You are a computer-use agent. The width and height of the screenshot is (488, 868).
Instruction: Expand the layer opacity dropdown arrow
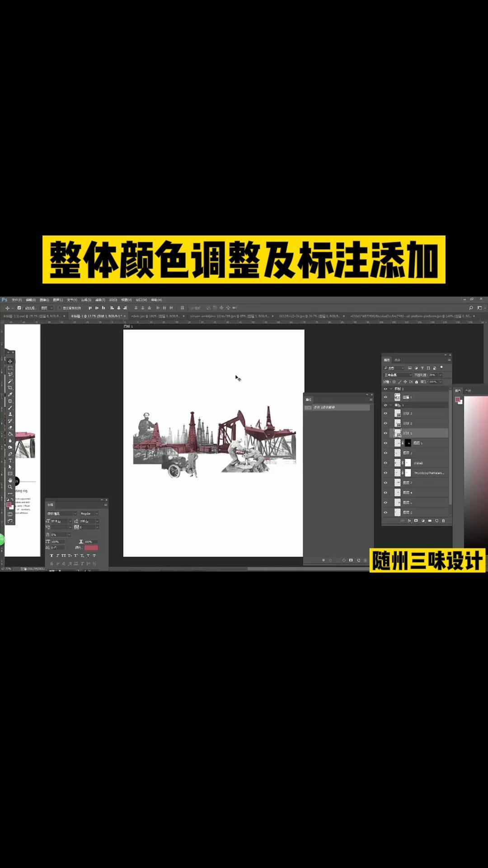coord(441,375)
